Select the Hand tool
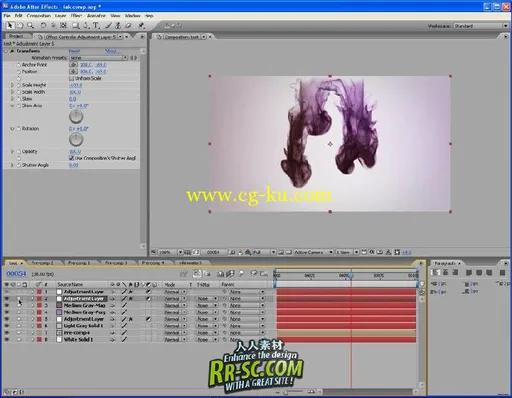This screenshot has width=512, height=398. pos(20,25)
